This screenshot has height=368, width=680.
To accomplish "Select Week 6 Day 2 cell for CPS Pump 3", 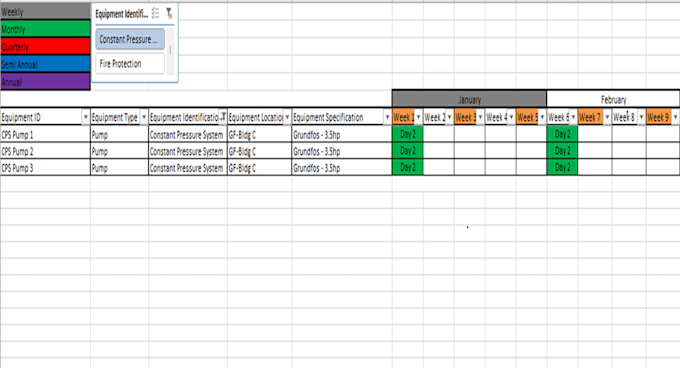I will click(562, 167).
